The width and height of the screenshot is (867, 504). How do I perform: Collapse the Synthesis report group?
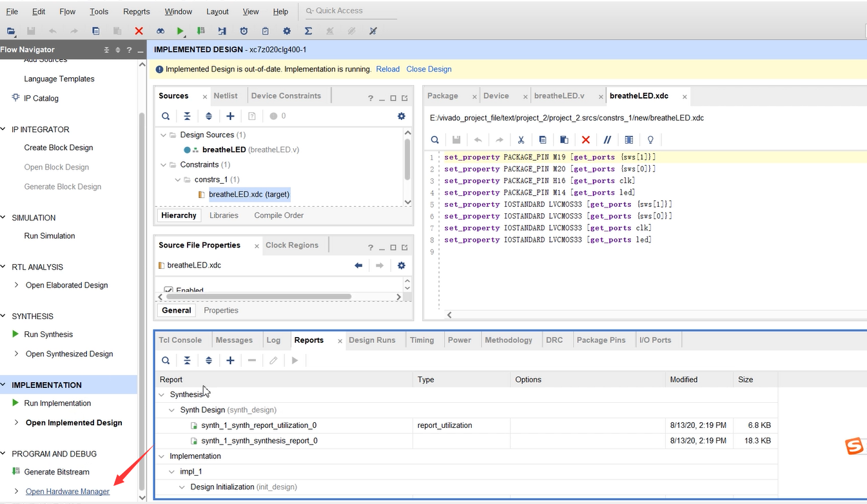point(162,394)
